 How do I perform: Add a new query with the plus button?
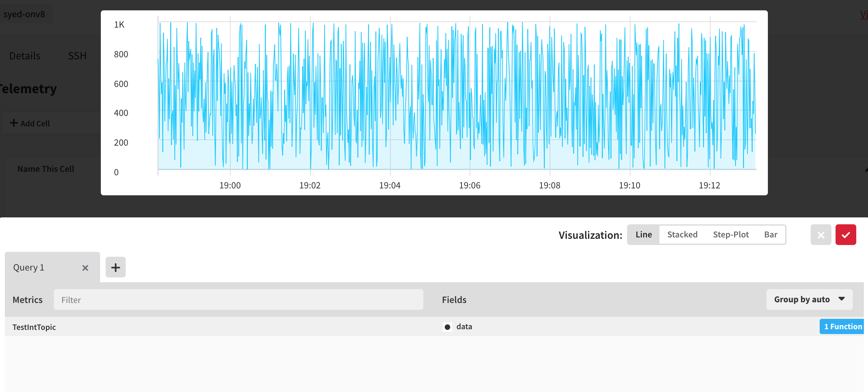tap(116, 267)
